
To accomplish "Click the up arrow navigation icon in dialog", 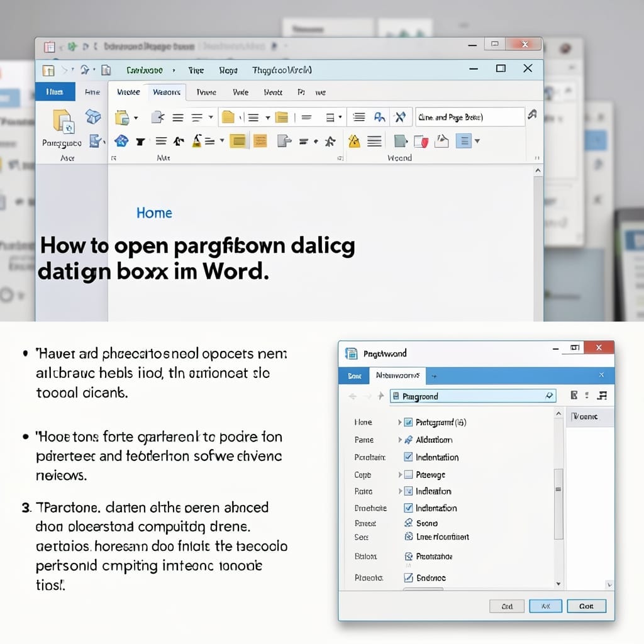I will tap(380, 396).
